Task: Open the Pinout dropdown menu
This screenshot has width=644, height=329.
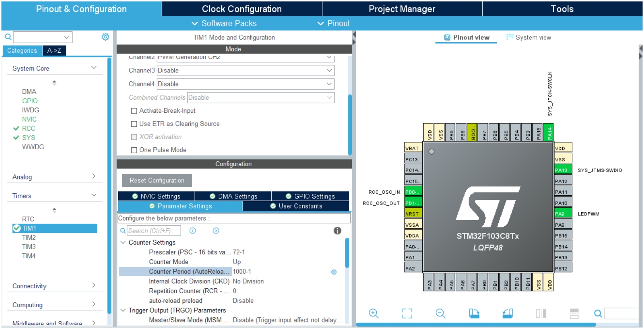Action: point(333,23)
